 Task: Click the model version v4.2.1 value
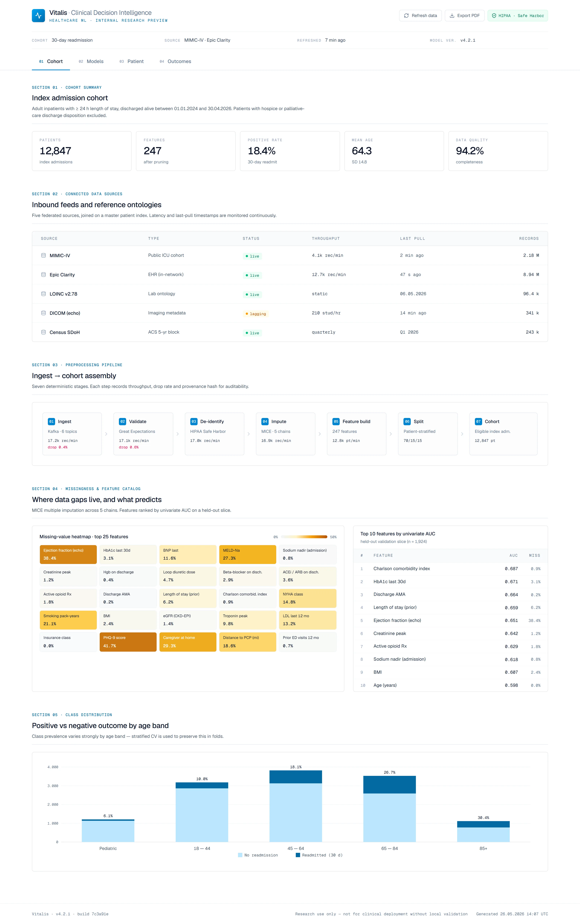468,40
